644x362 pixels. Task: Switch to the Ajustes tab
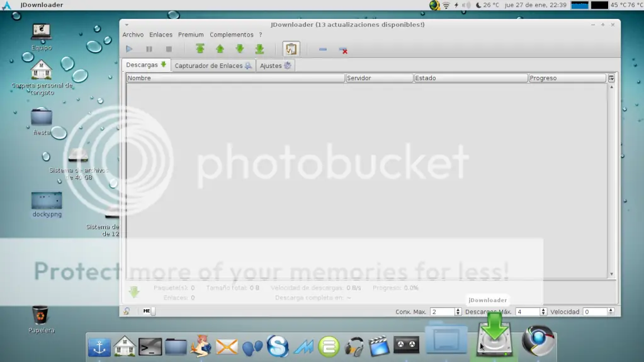tap(276, 65)
